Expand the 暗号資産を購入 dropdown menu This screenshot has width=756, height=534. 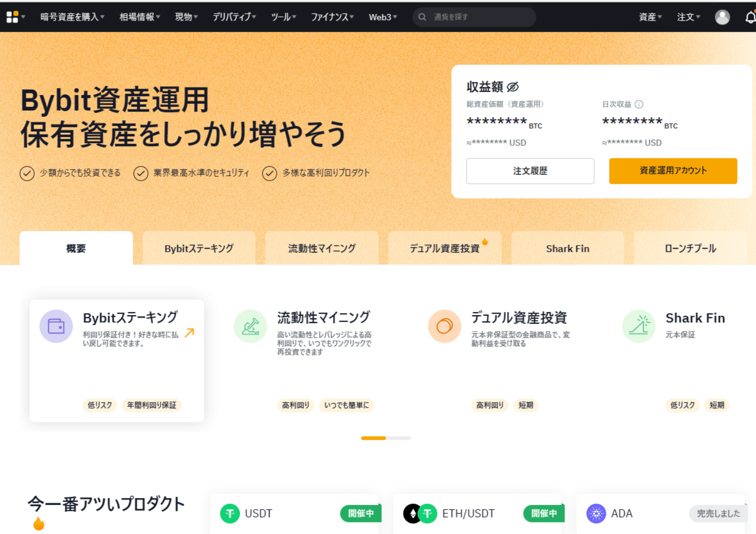(x=72, y=17)
